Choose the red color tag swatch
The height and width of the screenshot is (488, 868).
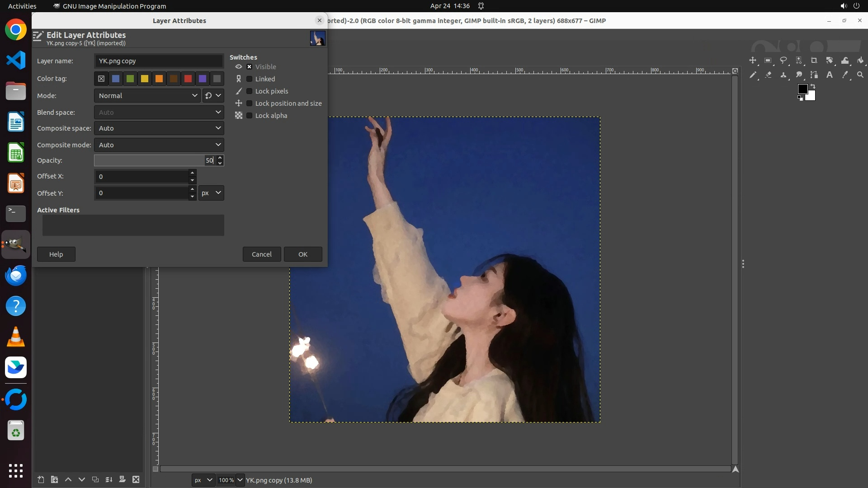click(x=188, y=79)
